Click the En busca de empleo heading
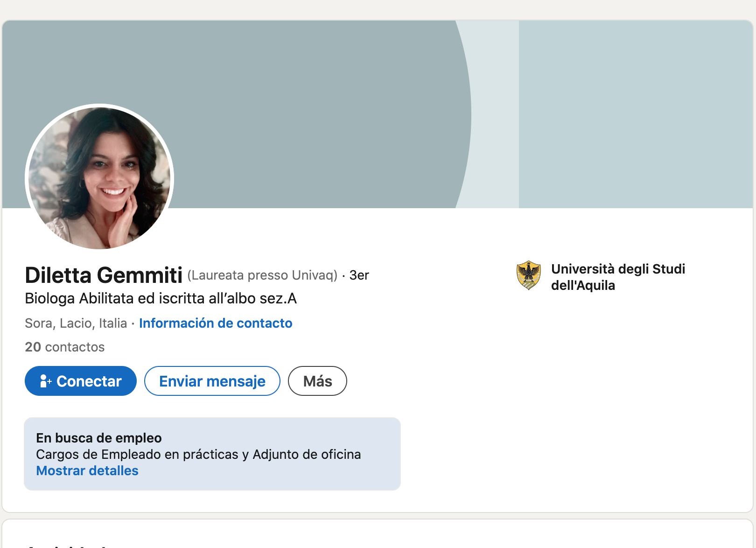 (x=99, y=438)
